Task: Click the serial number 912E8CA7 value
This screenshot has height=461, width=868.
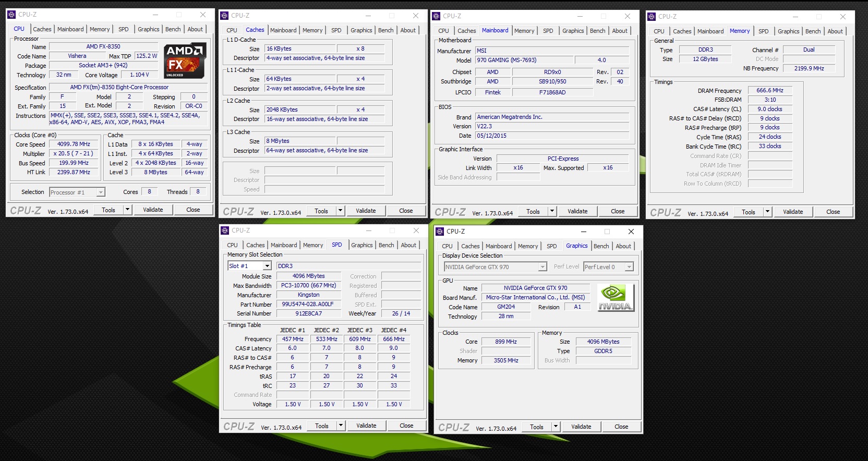Action: pos(309,313)
